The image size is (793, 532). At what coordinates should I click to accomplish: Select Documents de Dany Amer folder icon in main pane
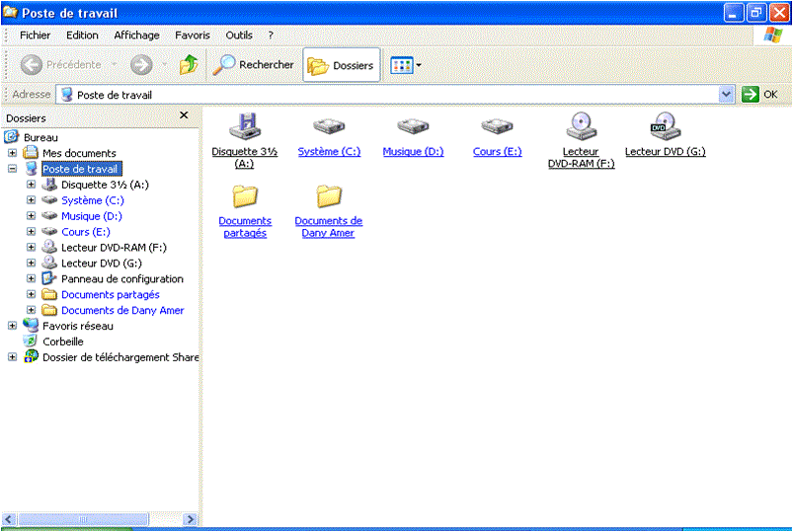click(x=329, y=195)
